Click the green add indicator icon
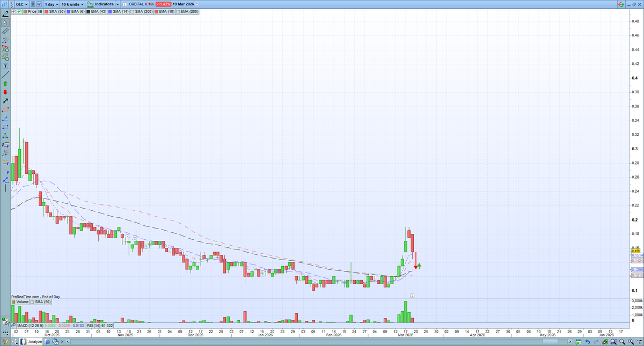The height and width of the screenshot is (346, 644). tap(19, 12)
